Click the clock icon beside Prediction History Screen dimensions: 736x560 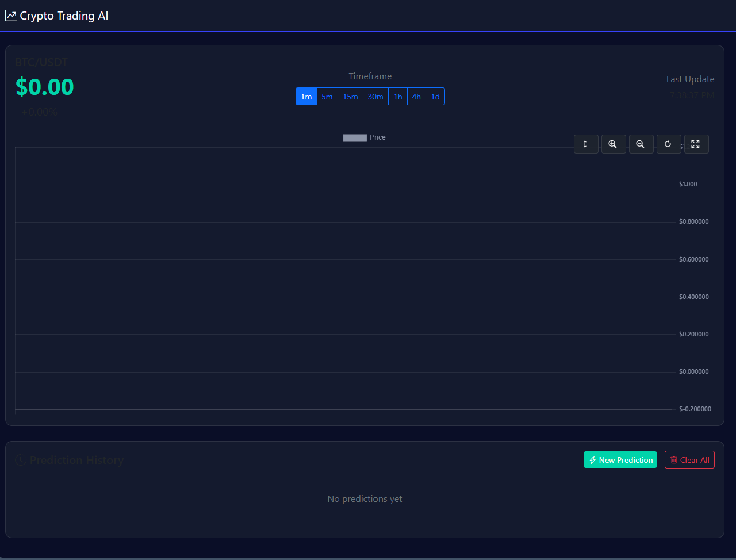[x=20, y=460]
